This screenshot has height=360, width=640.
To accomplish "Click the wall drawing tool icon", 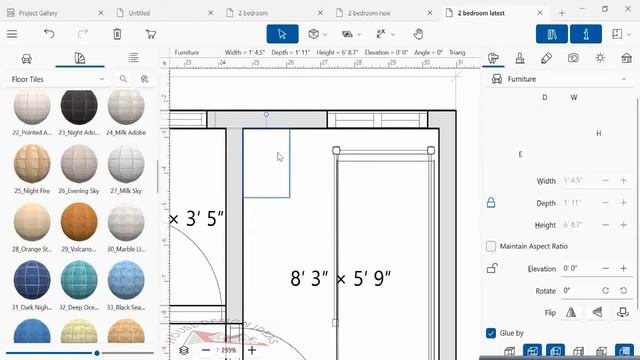I will coord(347,34).
